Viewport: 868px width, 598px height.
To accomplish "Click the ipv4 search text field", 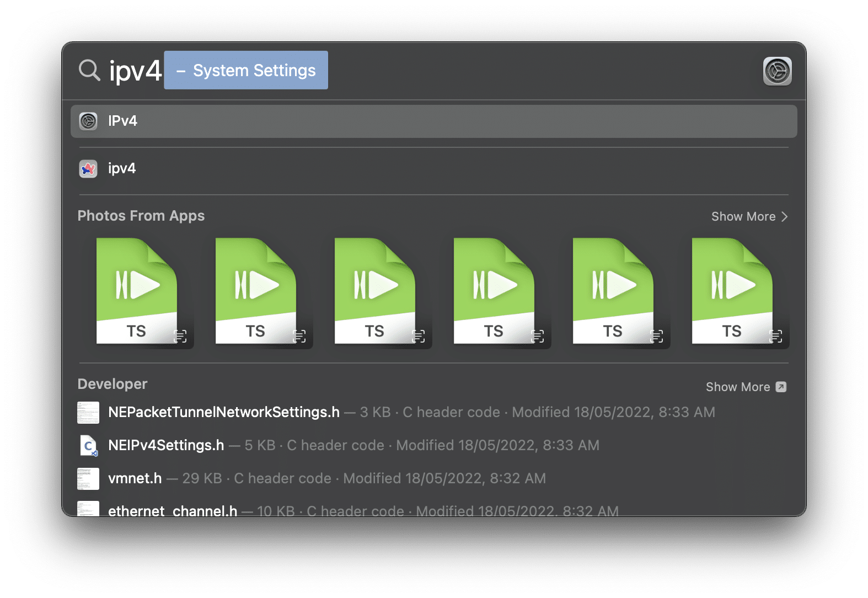I will [x=135, y=71].
